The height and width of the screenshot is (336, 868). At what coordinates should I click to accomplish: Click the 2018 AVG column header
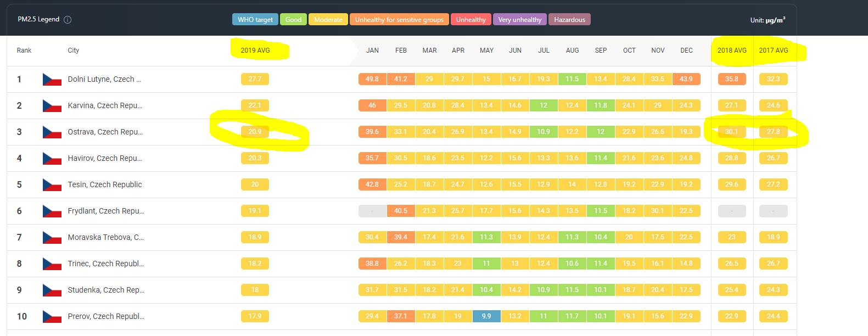(731, 51)
